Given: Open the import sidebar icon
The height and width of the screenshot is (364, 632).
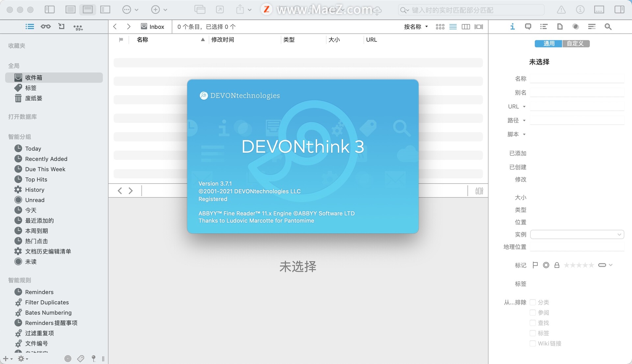Looking at the screenshot, I should (x=62, y=26).
